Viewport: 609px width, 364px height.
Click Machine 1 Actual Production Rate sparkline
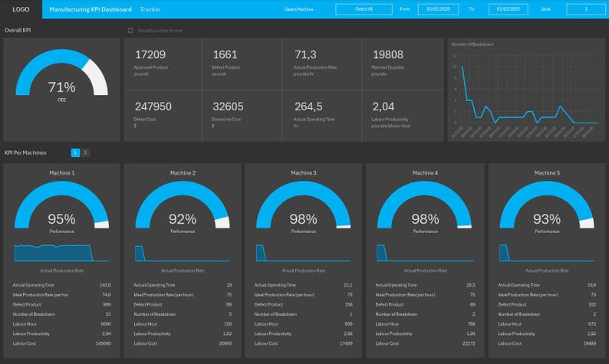(x=62, y=253)
